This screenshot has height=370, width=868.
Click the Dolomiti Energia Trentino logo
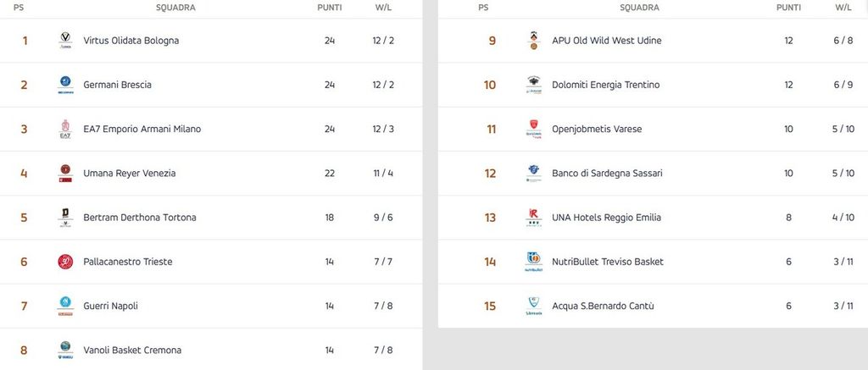pos(533,85)
